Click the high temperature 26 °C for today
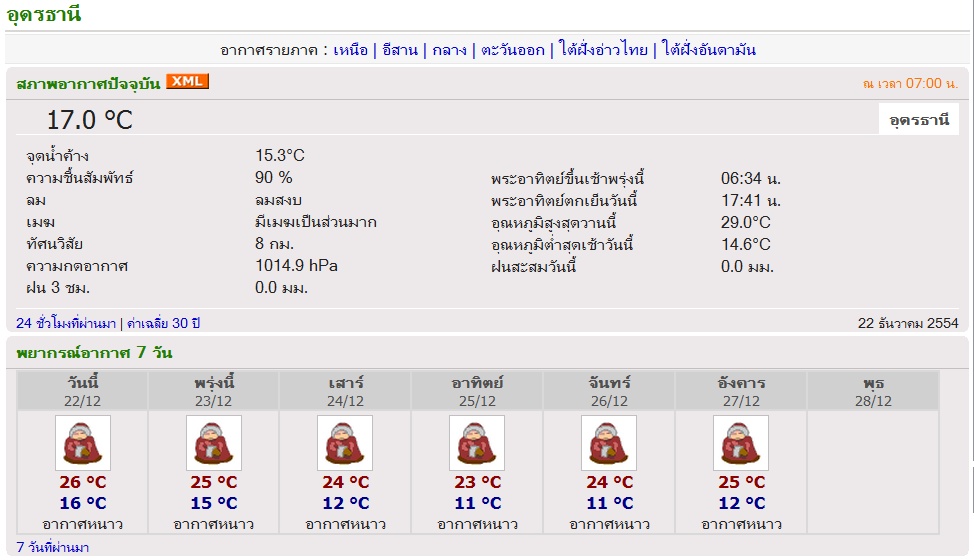974x560 pixels. click(83, 482)
